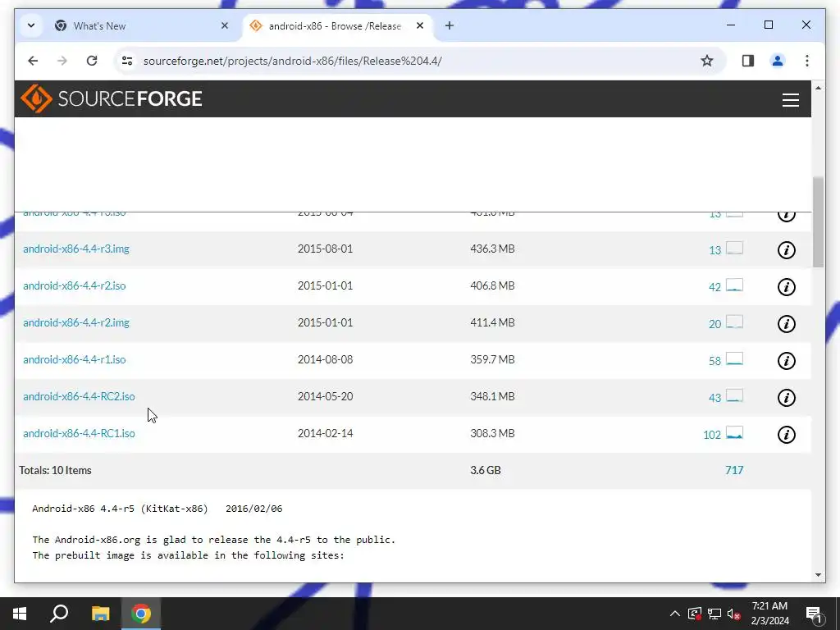Click the 348.1 MB size cell
This screenshot has width=840, height=630.
pos(492,396)
